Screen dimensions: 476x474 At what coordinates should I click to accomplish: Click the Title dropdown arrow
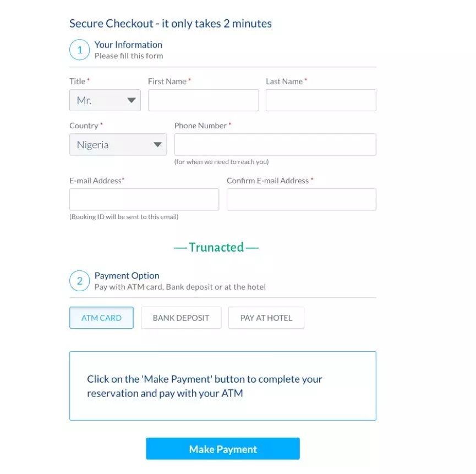(x=132, y=100)
